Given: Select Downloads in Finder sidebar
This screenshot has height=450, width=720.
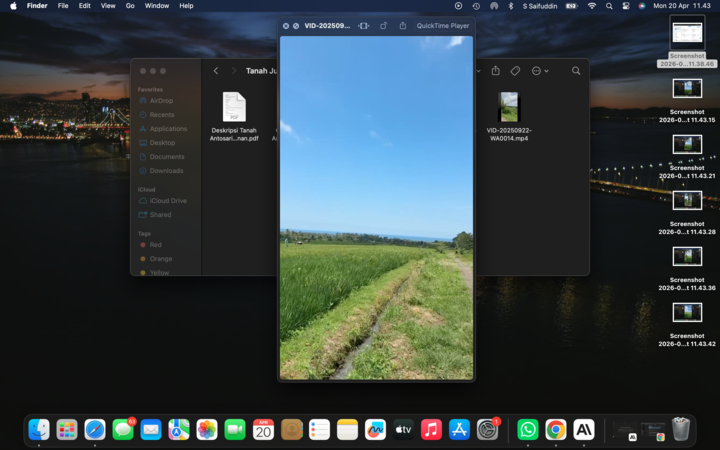Looking at the screenshot, I should (166, 171).
